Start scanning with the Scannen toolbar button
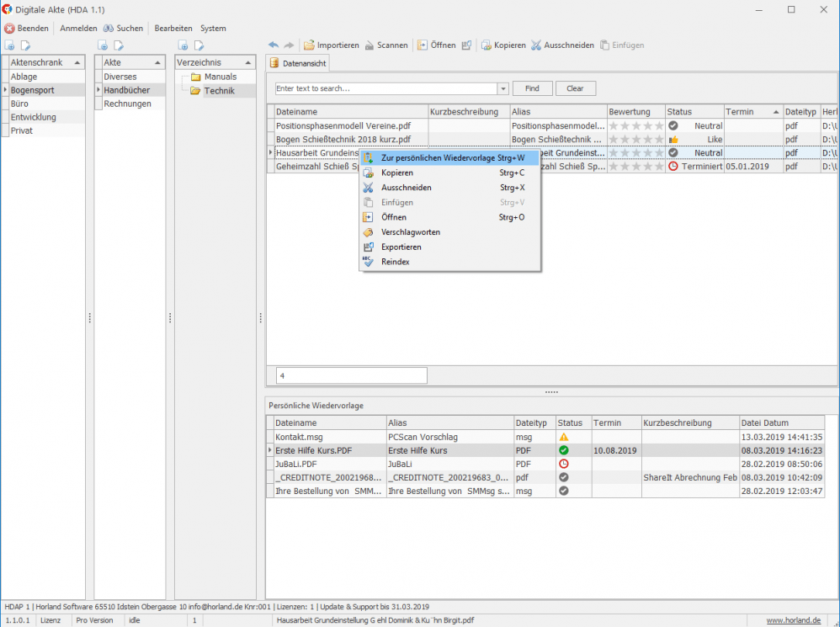Image resolution: width=840 pixels, height=627 pixels. (386, 45)
